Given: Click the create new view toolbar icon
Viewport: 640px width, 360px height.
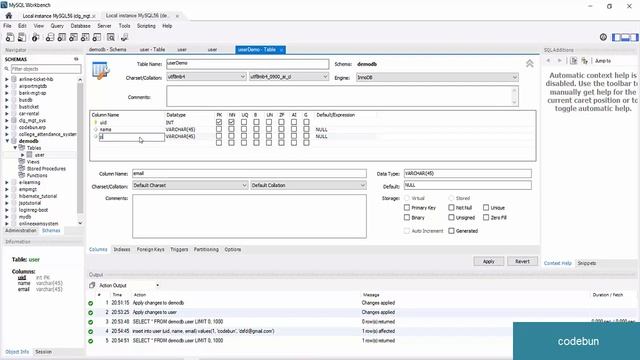Looking at the screenshot, I should pos(73,38).
